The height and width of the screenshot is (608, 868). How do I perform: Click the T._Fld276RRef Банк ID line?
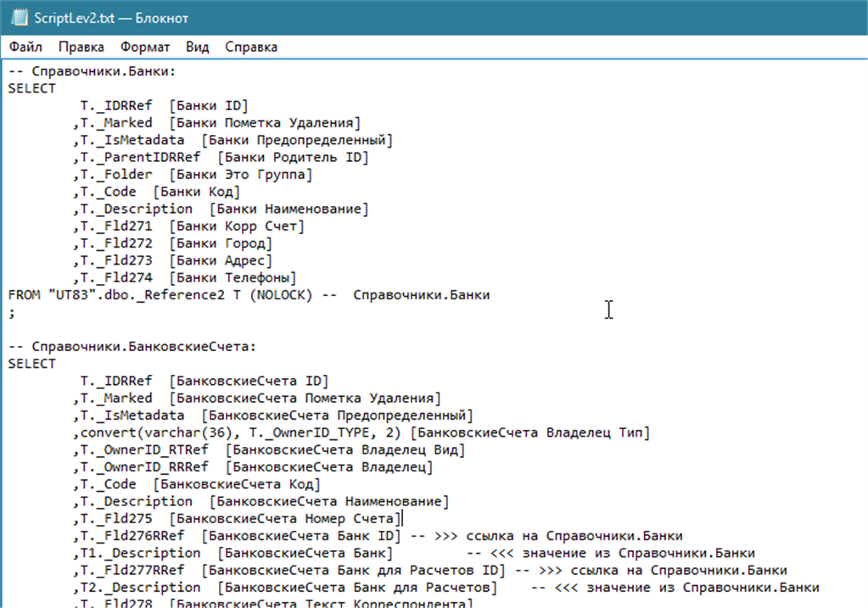pyautogui.click(x=378, y=536)
